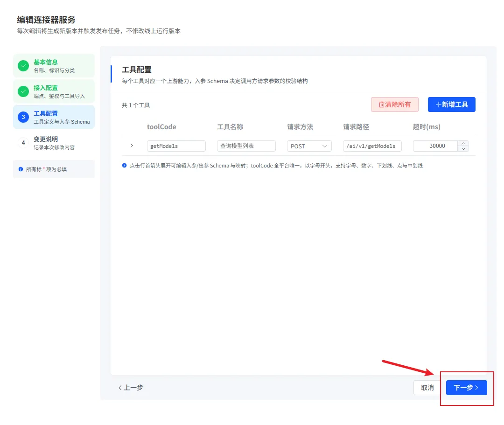Image resolution: width=504 pixels, height=425 pixels.
Task: Click the green checkmark beside 接入配置
Action: pos(23,91)
